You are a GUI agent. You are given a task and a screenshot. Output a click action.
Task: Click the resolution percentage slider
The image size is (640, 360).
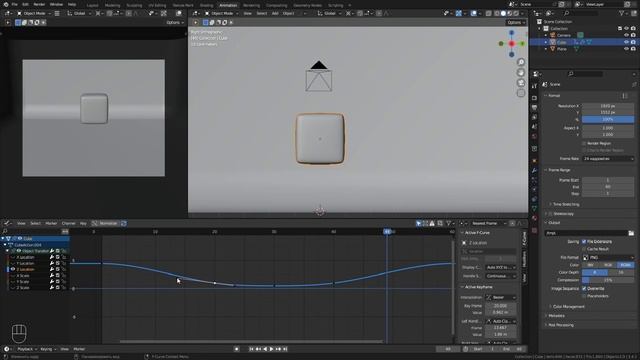pyautogui.click(x=608, y=119)
